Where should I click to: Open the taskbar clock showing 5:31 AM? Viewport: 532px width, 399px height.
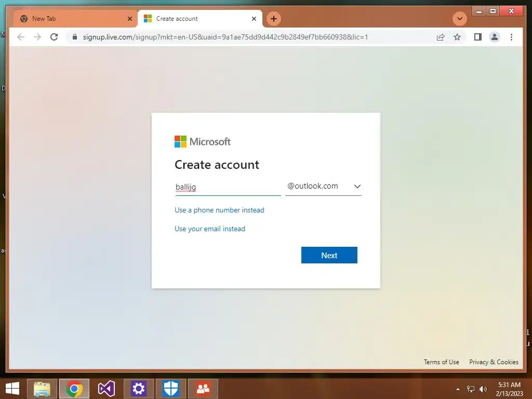tap(509, 389)
